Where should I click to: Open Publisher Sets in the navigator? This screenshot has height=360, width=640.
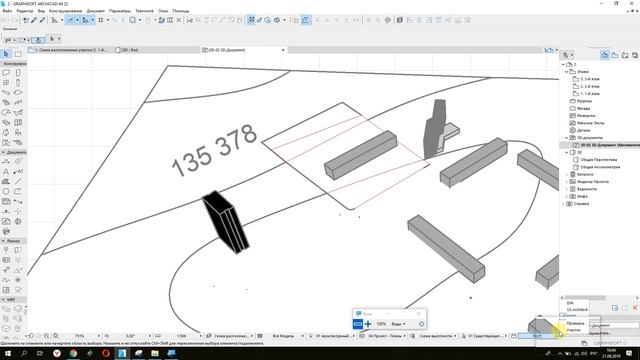click(x=635, y=55)
